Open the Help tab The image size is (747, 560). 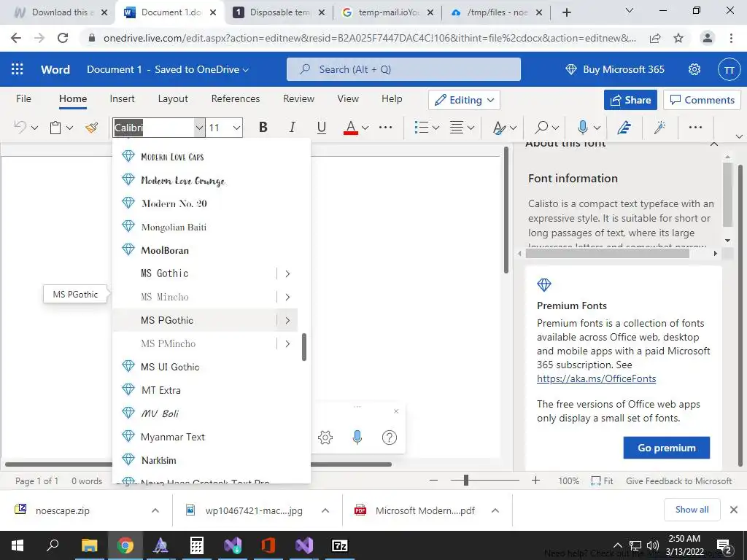[x=392, y=98]
